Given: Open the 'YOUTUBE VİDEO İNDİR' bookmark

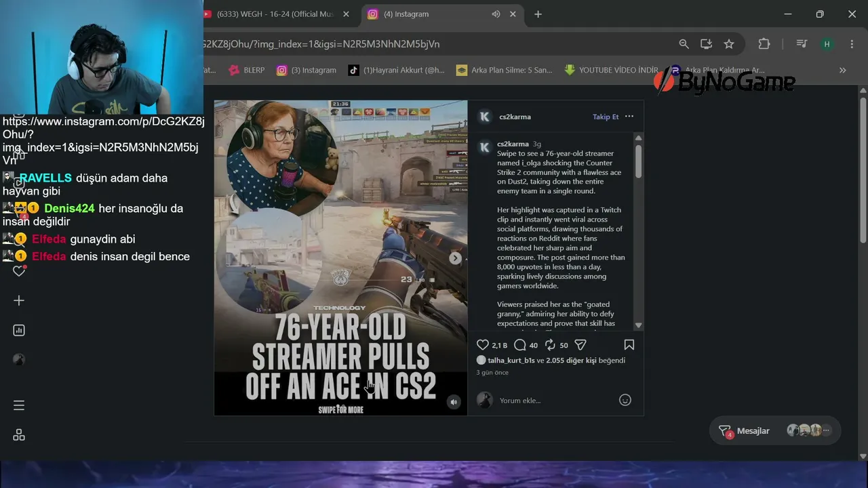Looking at the screenshot, I should pyautogui.click(x=612, y=70).
